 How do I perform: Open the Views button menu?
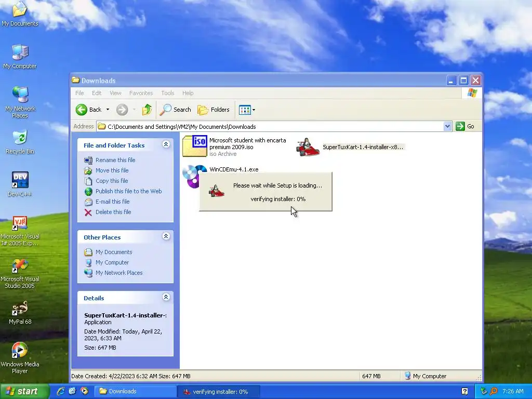[247, 110]
